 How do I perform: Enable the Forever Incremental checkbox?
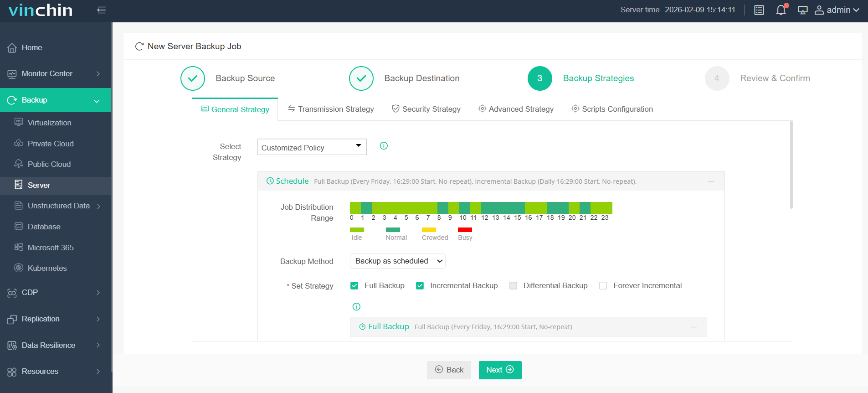click(x=603, y=286)
